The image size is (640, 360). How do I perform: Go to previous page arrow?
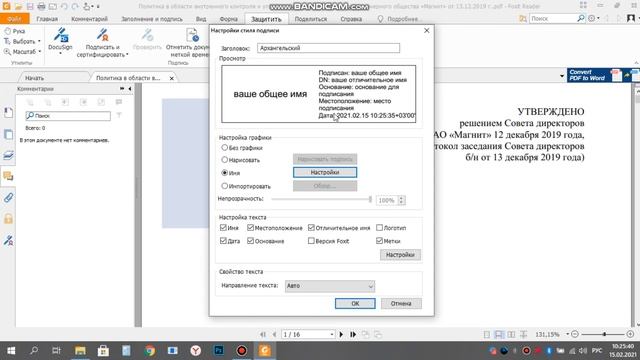[x=274, y=334]
